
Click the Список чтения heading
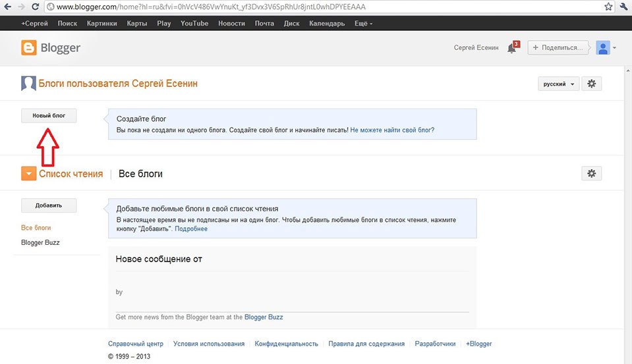point(71,174)
